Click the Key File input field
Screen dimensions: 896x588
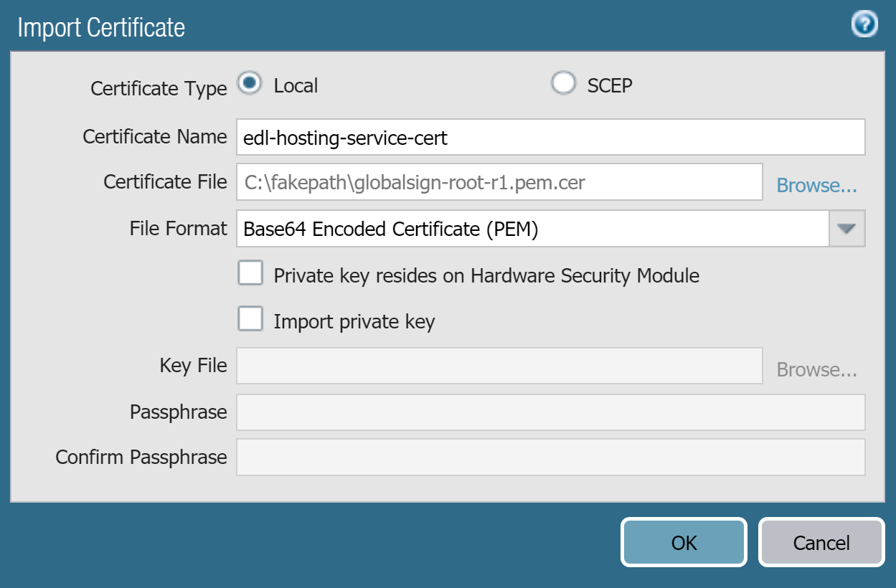pos(499,366)
